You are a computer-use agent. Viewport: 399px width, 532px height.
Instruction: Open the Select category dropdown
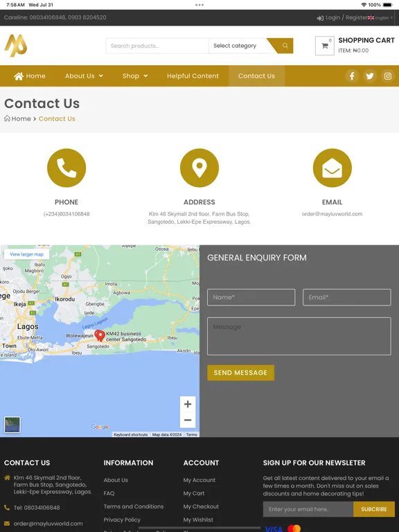238,46
